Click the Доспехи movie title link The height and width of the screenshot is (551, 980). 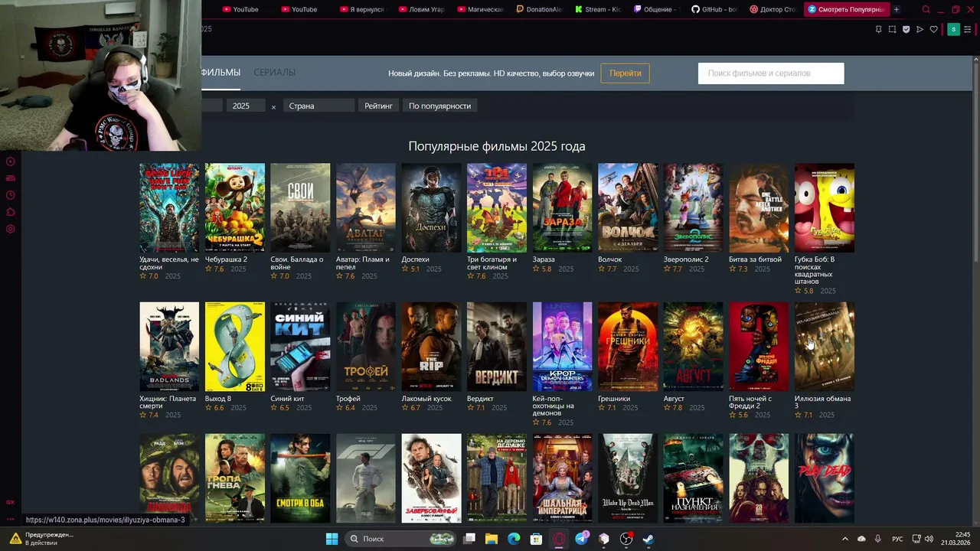(x=416, y=259)
